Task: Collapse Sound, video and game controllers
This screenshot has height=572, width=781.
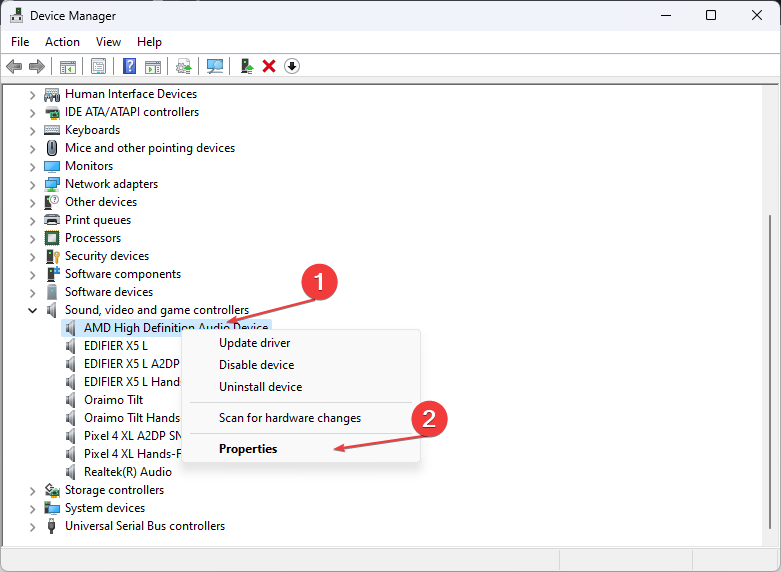Action: (x=32, y=310)
